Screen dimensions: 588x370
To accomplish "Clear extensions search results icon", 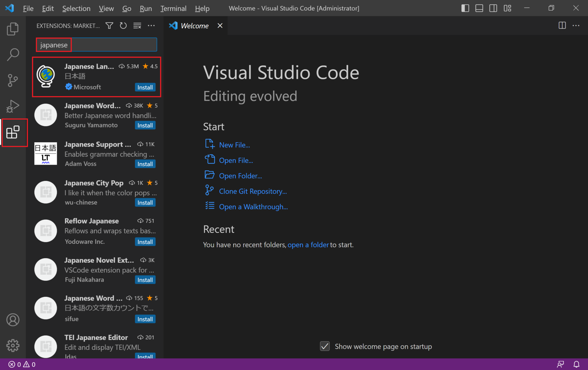I will tap(137, 26).
